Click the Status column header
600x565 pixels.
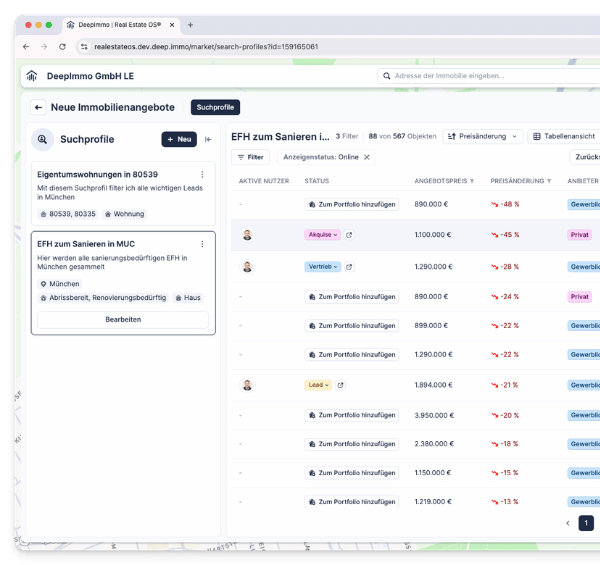(x=316, y=181)
